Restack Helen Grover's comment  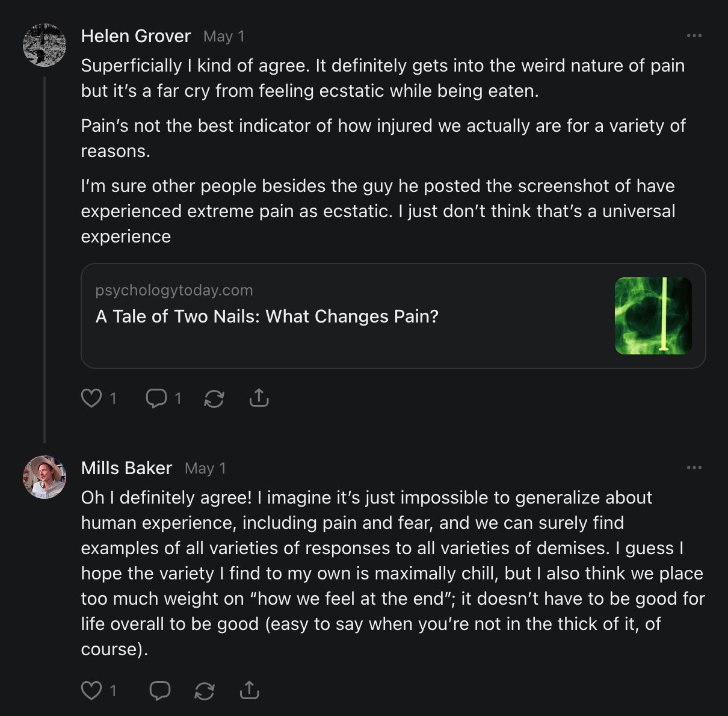(x=214, y=398)
